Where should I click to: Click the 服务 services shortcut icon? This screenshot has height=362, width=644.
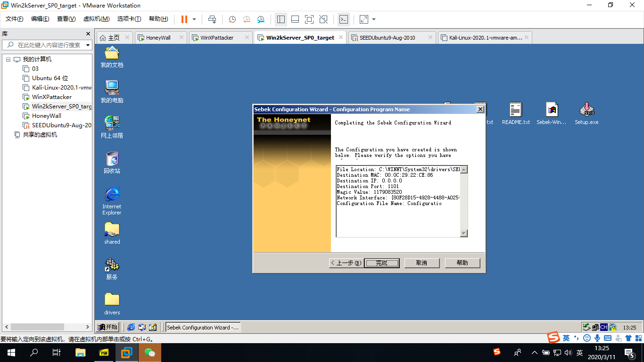112,269
